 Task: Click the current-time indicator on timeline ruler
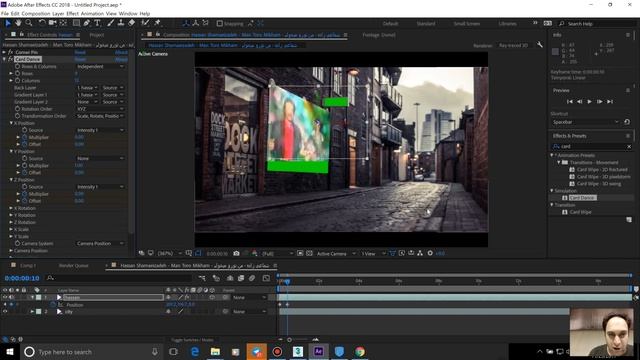(287, 282)
